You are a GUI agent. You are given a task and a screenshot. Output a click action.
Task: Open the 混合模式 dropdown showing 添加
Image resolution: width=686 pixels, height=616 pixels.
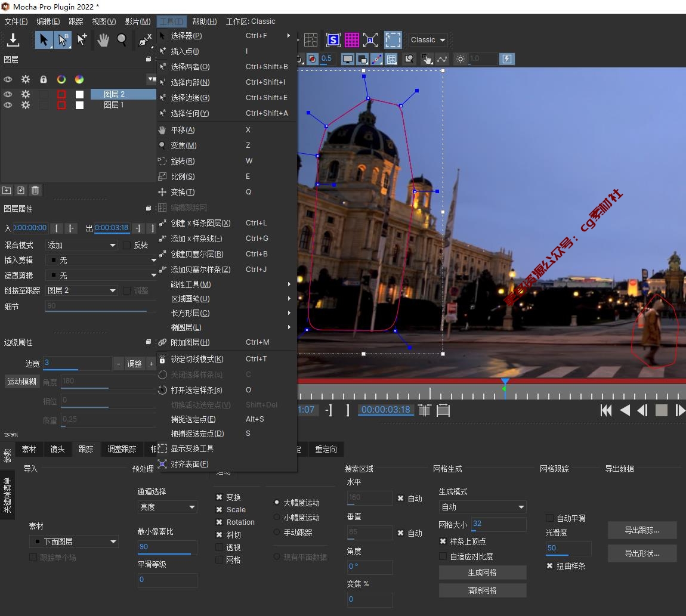82,246
